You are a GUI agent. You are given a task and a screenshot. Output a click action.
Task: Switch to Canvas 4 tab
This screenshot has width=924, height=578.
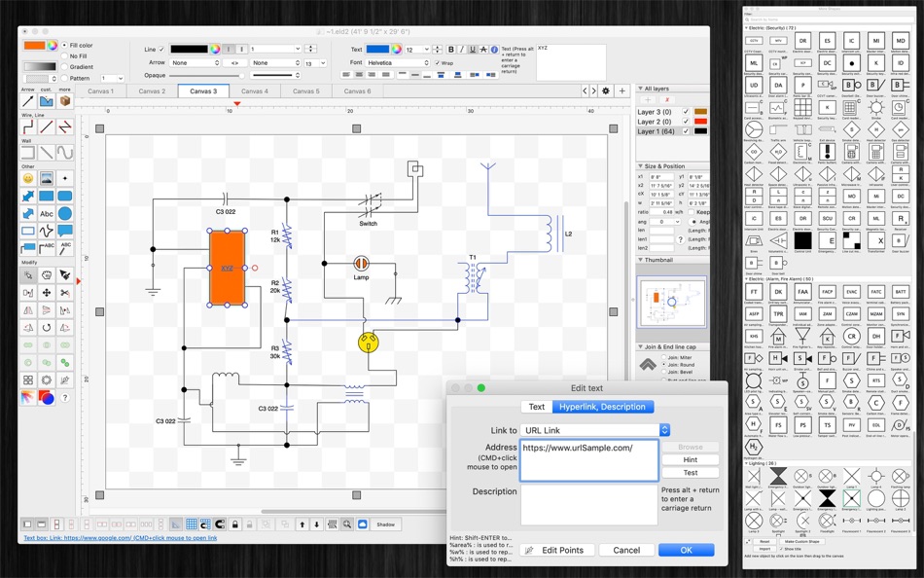254,90
